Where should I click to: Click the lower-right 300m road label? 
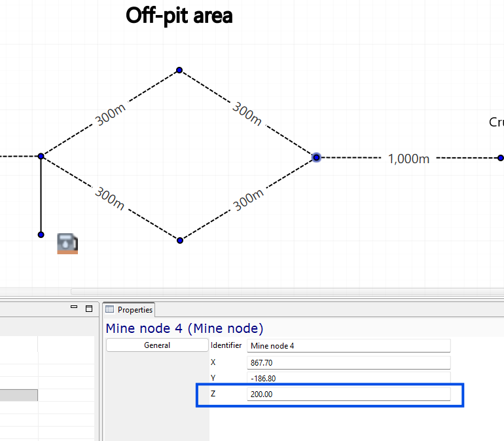[x=248, y=200]
